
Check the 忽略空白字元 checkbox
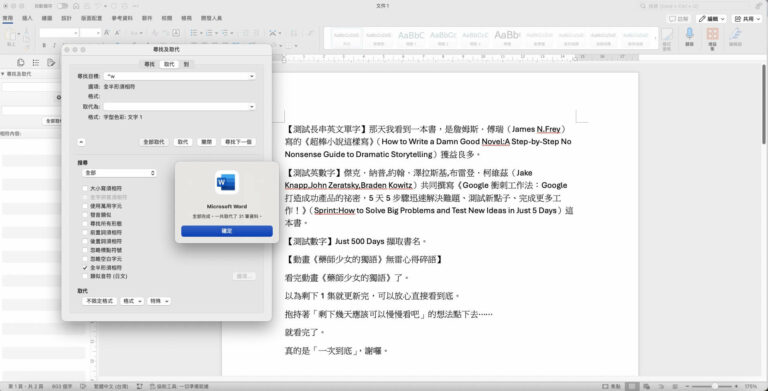pos(86,259)
